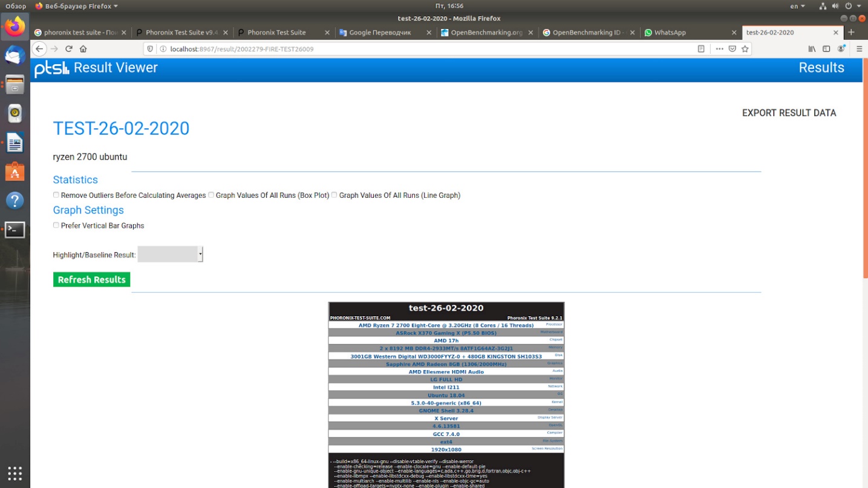The width and height of the screenshot is (868, 488).
Task: Open page actions three-dot menu
Action: [719, 49]
